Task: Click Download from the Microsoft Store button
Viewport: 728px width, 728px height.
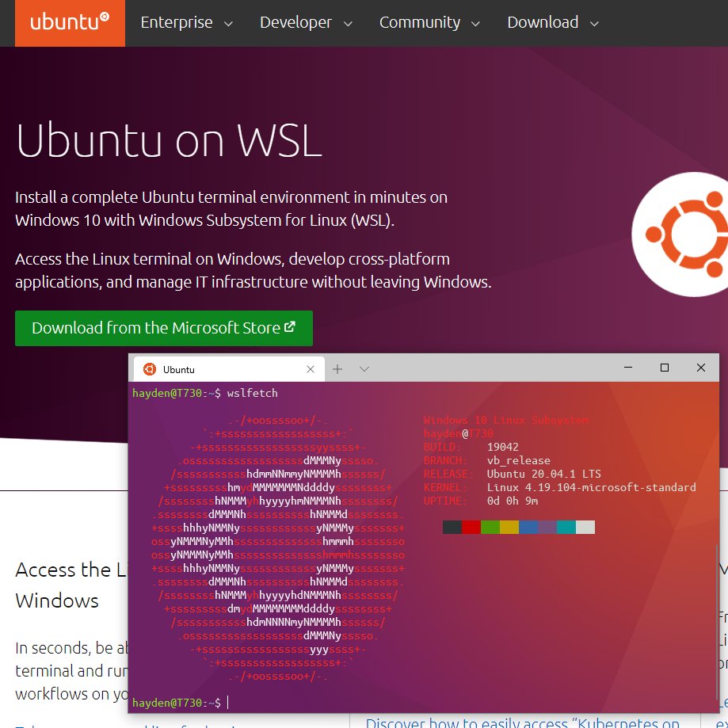Action: [163, 328]
